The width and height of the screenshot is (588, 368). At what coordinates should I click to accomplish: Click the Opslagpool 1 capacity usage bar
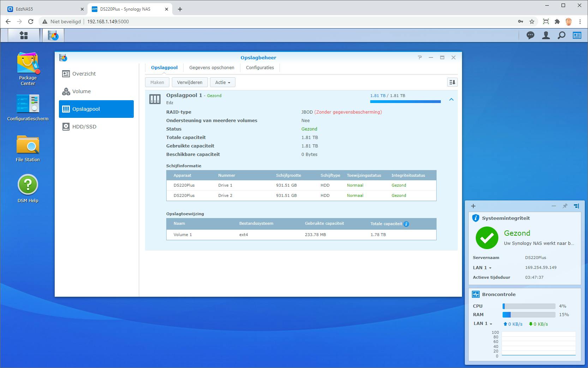click(x=405, y=102)
